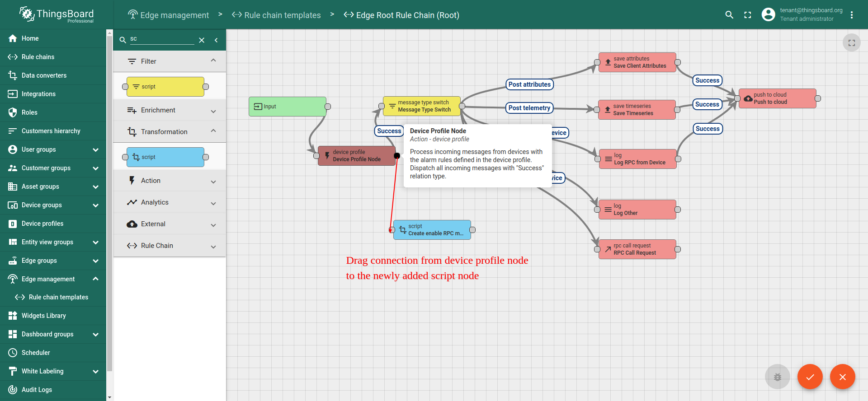
Task: Expand rule chain canvas to fullscreen
Action: click(x=852, y=43)
